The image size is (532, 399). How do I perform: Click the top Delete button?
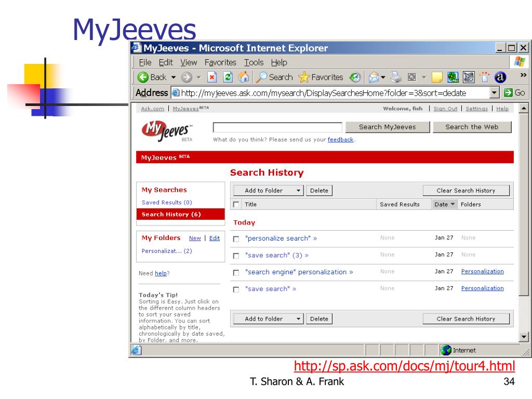click(319, 190)
